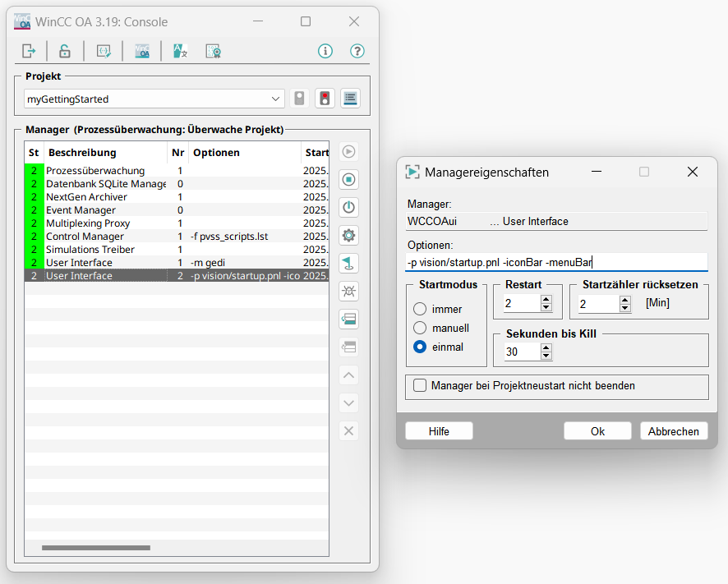Enable 'Manager bei Projektneustart nicht beenden' checkbox
Viewport: 728px width, 584px height.
[421, 385]
